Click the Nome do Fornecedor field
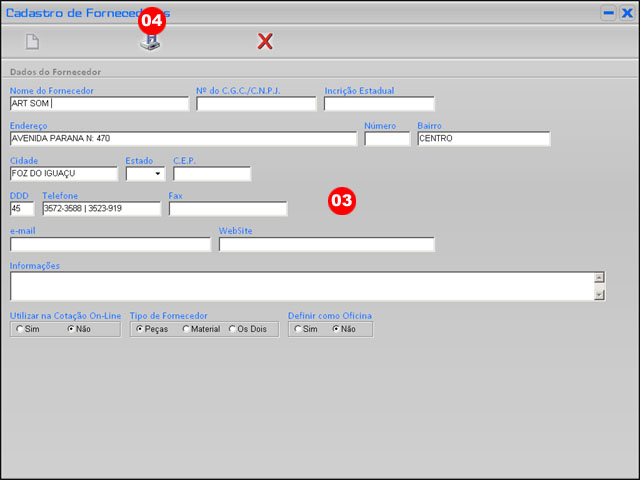The image size is (640, 480). [x=98, y=103]
